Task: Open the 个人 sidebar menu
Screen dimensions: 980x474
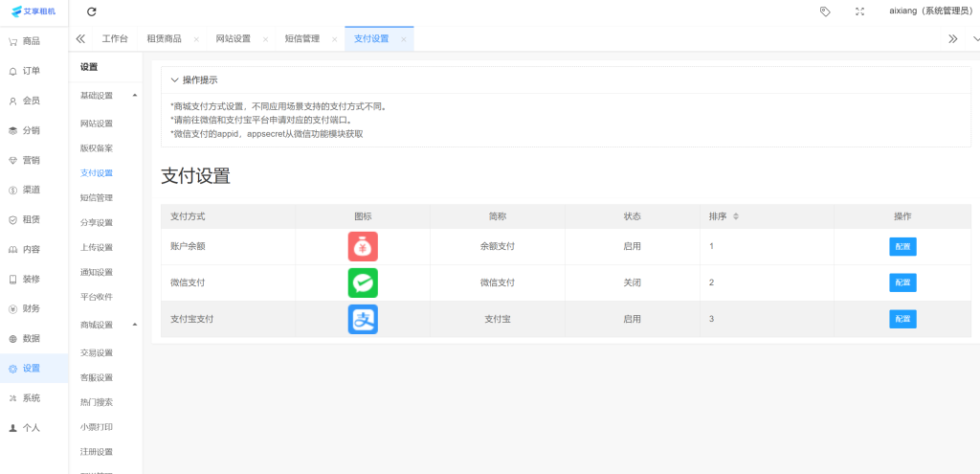Action: tap(33, 428)
